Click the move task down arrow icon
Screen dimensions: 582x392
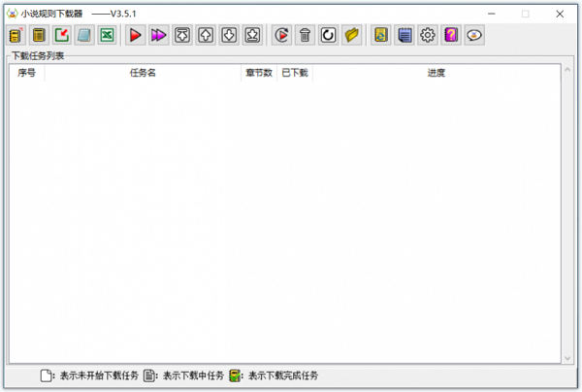(228, 36)
